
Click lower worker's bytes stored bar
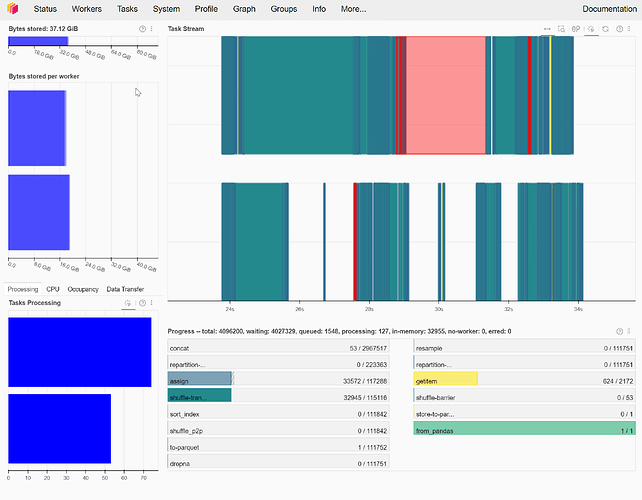point(39,212)
